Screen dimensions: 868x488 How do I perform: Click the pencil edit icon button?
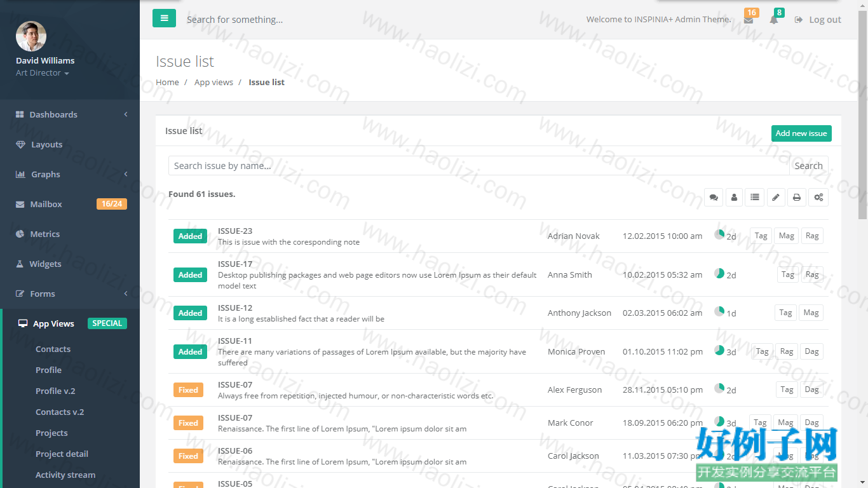[x=775, y=197]
